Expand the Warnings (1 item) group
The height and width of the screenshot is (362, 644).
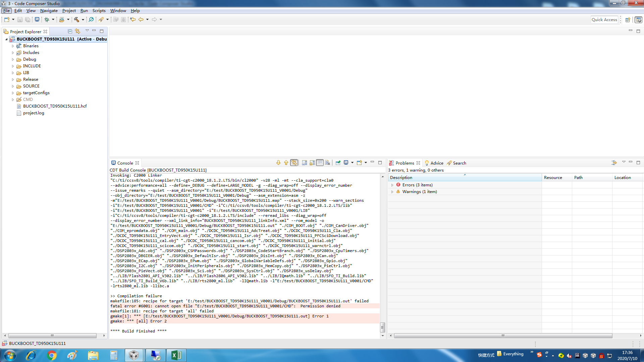(x=392, y=191)
